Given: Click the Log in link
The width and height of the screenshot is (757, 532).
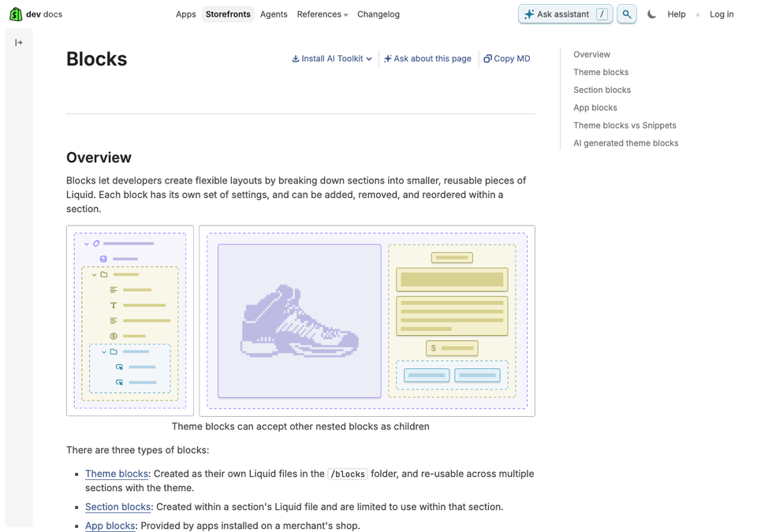Looking at the screenshot, I should [722, 14].
